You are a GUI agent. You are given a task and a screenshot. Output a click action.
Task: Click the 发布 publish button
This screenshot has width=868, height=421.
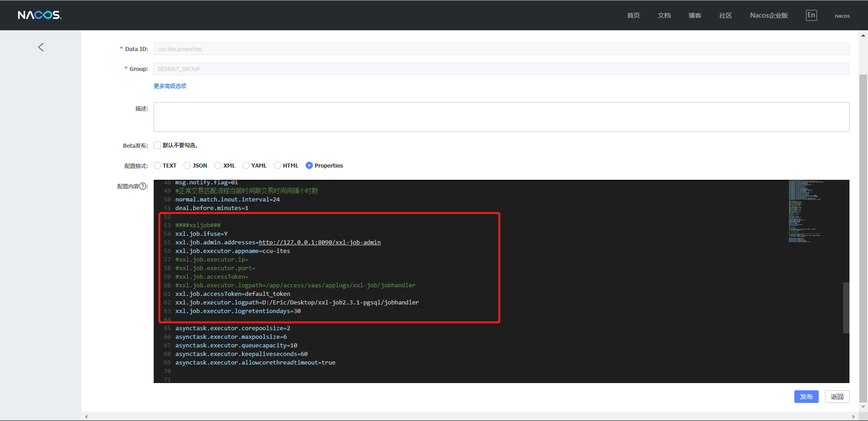pos(806,397)
